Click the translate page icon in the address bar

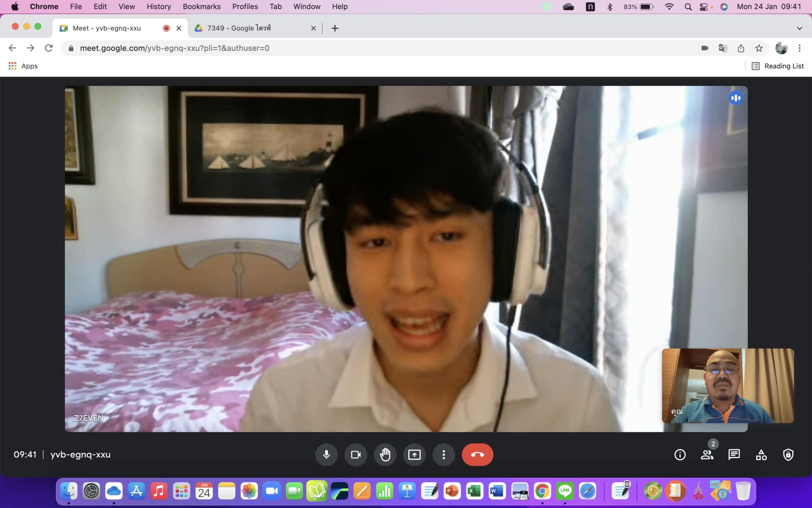click(x=723, y=48)
